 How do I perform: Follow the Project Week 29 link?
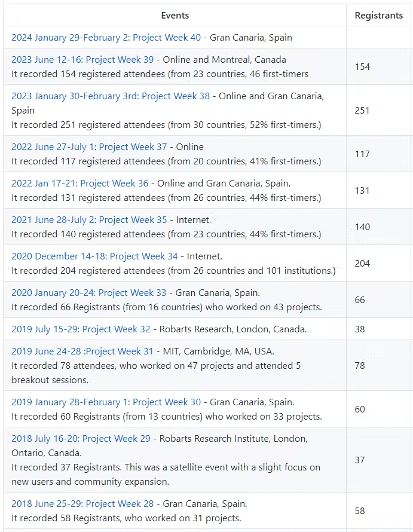click(x=81, y=438)
